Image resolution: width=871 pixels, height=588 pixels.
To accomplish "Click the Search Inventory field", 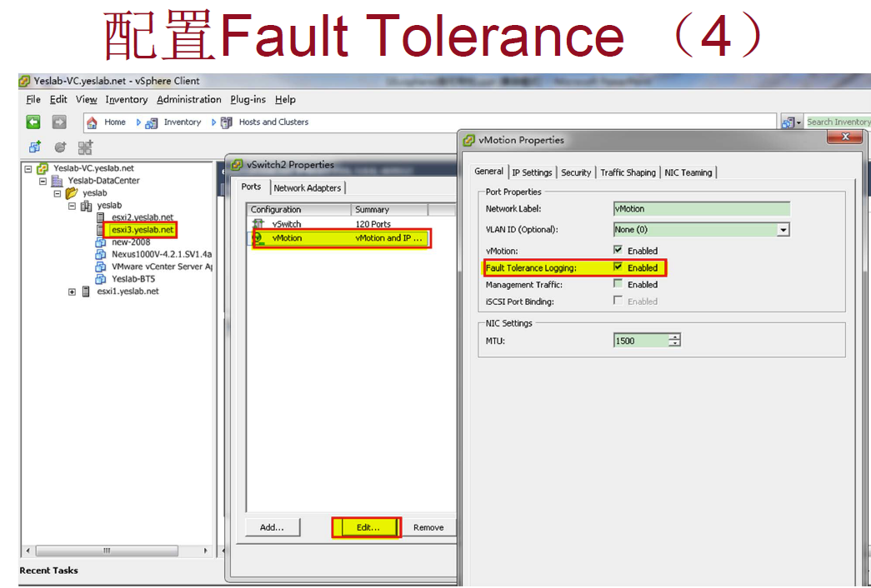I will [x=838, y=122].
